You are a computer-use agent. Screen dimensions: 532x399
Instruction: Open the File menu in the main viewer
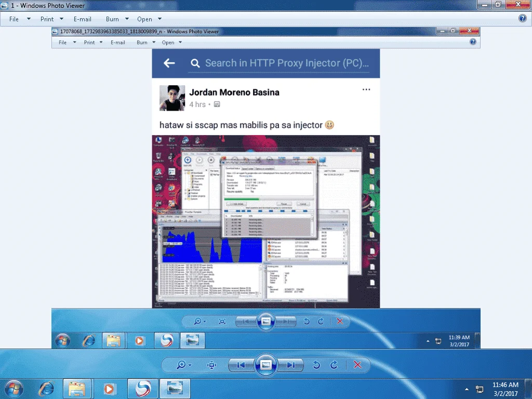click(x=14, y=19)
